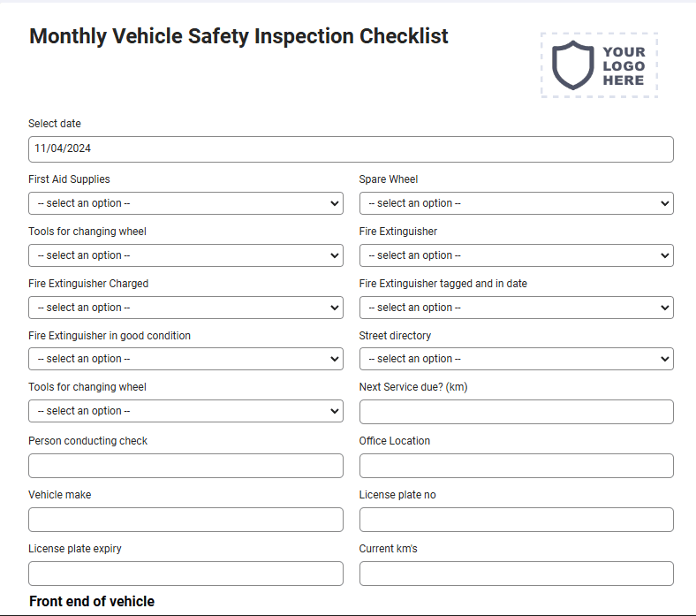This screenshot has height=616, width=696.
Task: Click the Select date field showing 11/04/2024
Action: [x=351, y=149]
